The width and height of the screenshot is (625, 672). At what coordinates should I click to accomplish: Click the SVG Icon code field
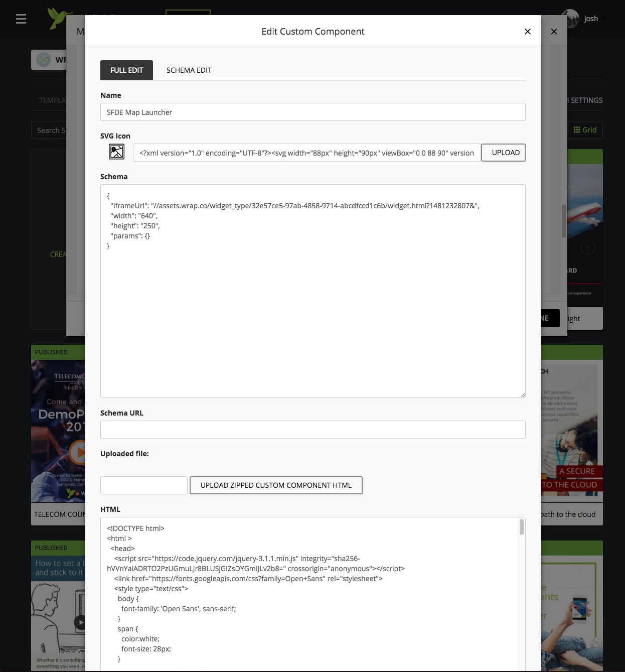pos(306,153)
